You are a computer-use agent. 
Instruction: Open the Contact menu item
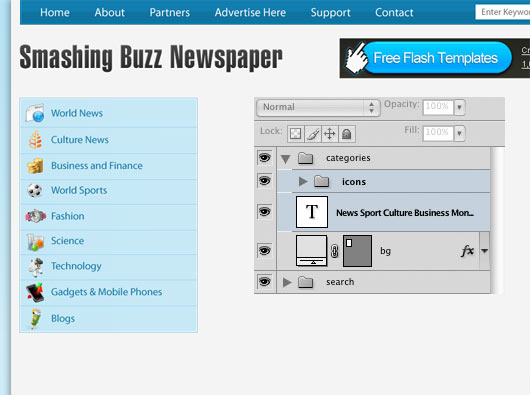[394, 13]
